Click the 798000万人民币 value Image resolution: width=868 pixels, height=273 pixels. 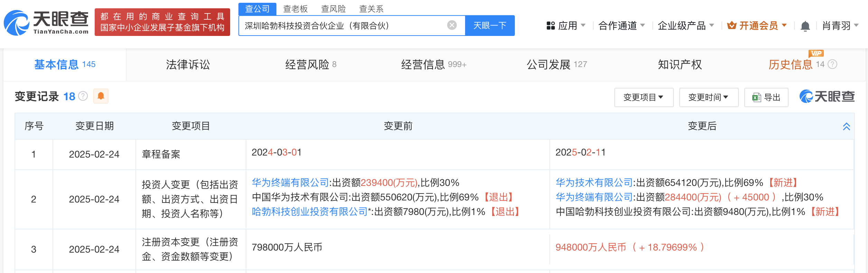click(287, 247)
